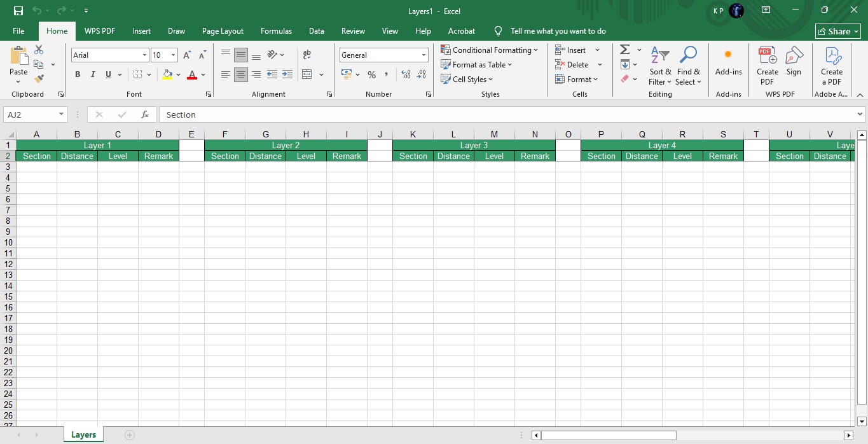Open Sort & Filter
Viewport: 868px width, 444px height.
click(x=660, y=66)
